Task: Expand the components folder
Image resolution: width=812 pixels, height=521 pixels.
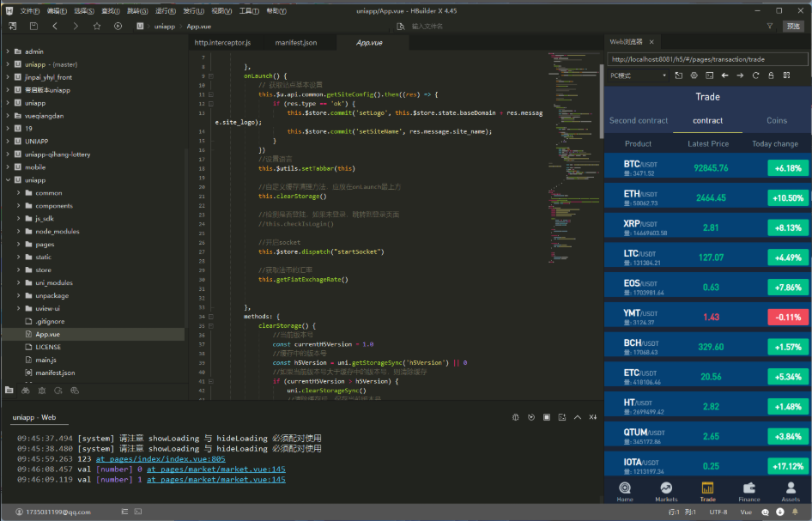Action: (18, 206)
